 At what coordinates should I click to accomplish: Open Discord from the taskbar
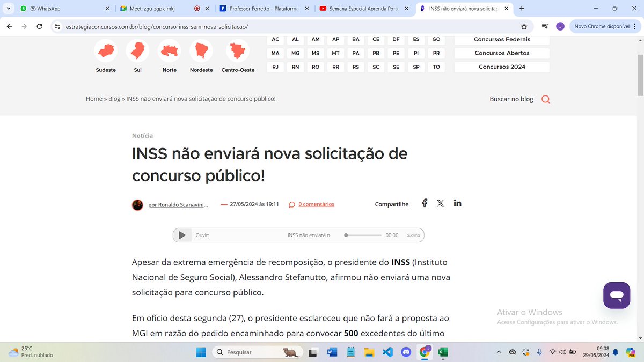[406, 352]
